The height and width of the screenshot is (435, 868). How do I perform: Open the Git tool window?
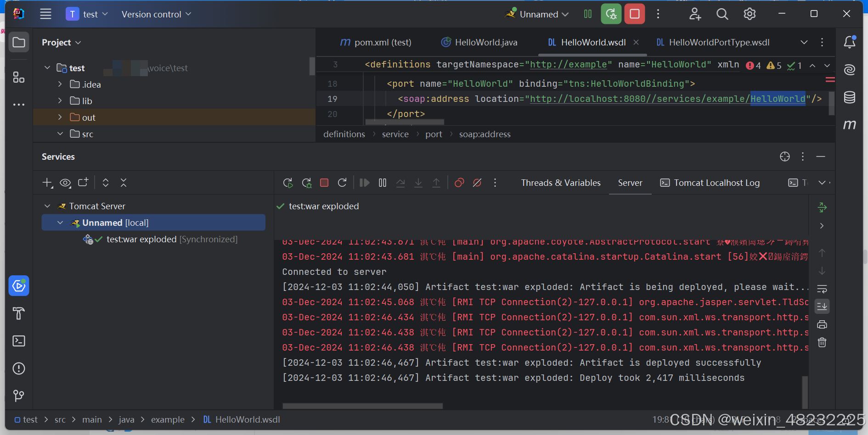19,396
